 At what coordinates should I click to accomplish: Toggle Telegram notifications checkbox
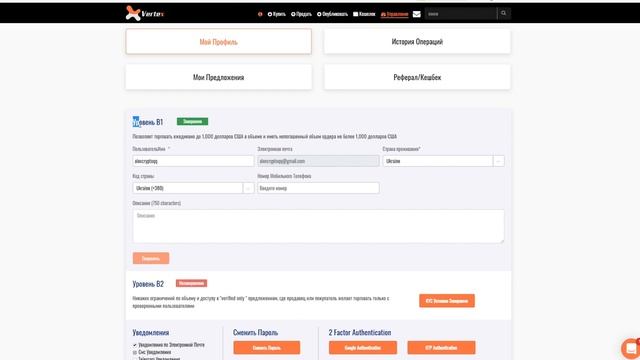click(135, 358)
